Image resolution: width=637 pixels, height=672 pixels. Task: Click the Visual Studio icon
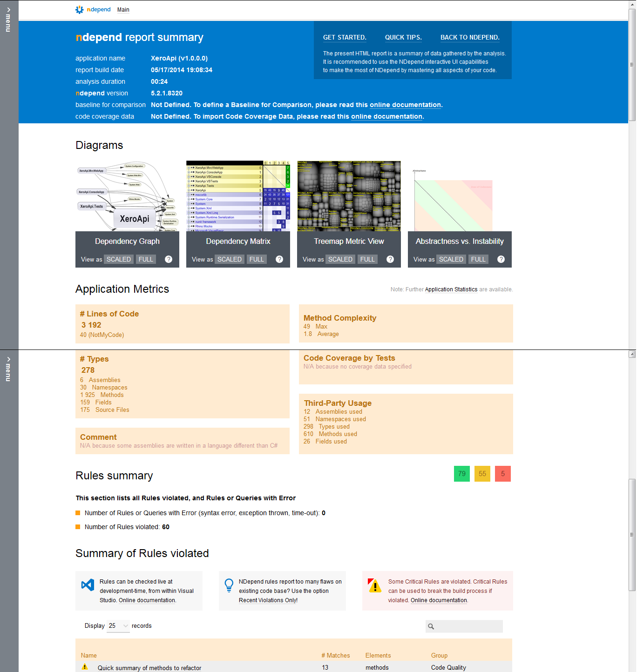(88, 585)
